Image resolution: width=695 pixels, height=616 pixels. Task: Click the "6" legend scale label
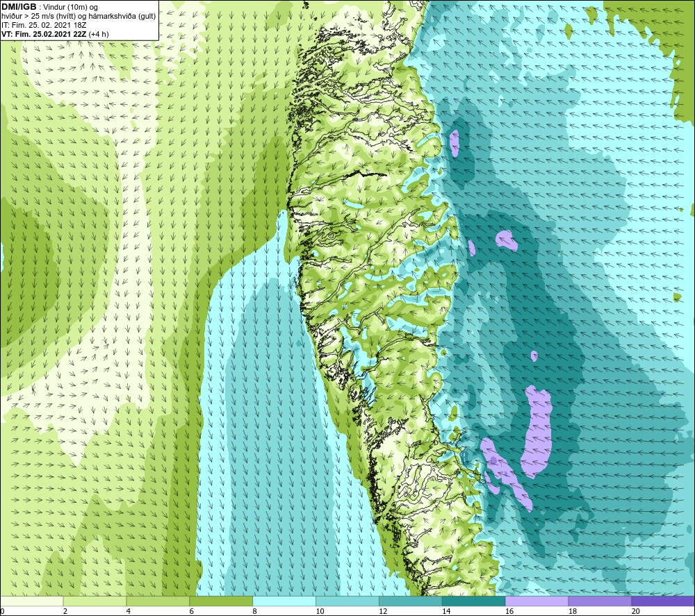192,611
